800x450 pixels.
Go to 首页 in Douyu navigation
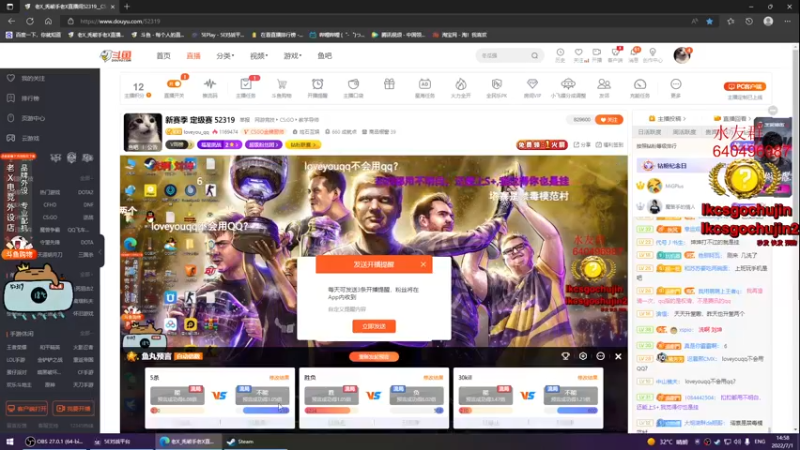[x=163, y=56]
